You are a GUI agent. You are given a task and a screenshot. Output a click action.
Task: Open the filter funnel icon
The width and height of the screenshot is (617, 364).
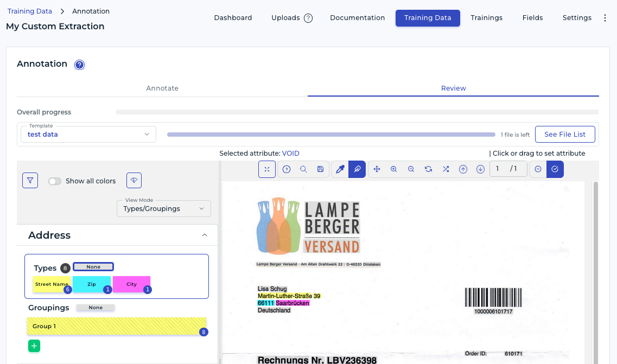(30, 181)
